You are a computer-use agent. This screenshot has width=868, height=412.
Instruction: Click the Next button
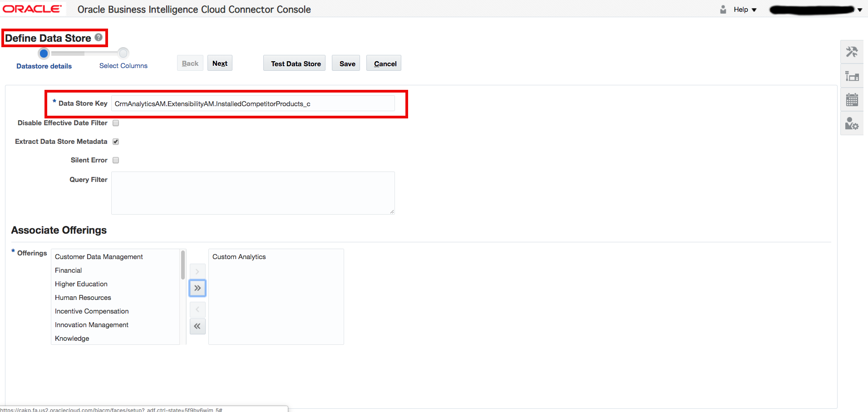220,63
